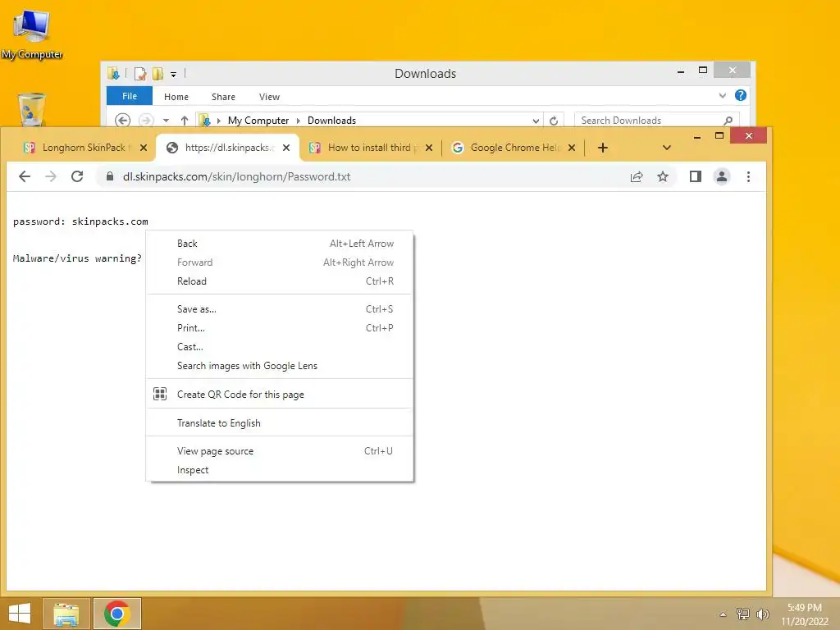
Task: Open Home tab in Downloads window
Action: coord(176,97)
